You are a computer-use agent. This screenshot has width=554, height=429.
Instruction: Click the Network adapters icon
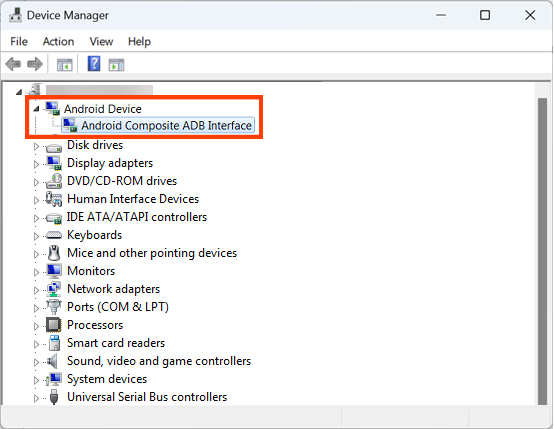click(53, 289)
